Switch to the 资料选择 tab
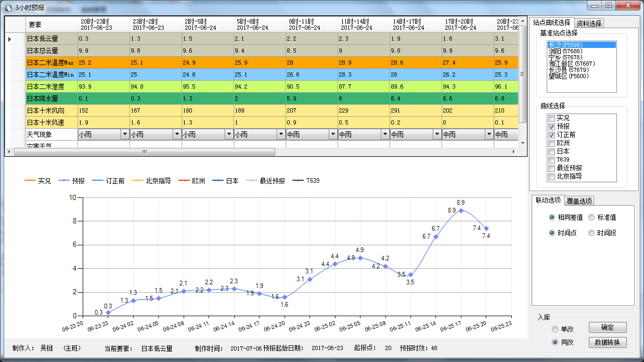 coord(589,23)
